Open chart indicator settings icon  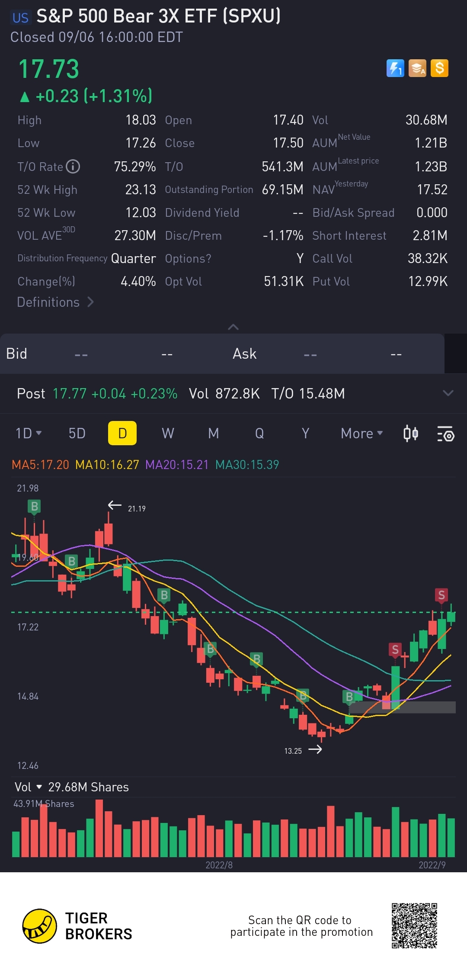coord(445,434)
